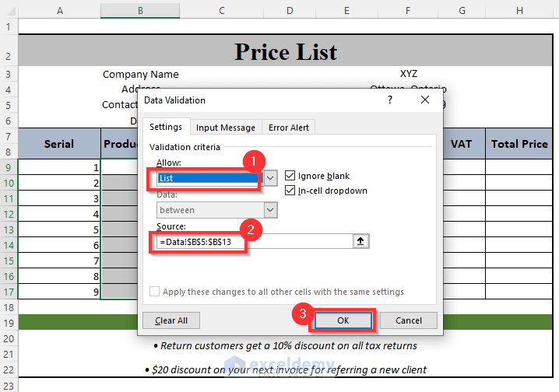The height and width of the screenshot is (392, 559).
Task: Confirm with the OK button
Action: 343,320
